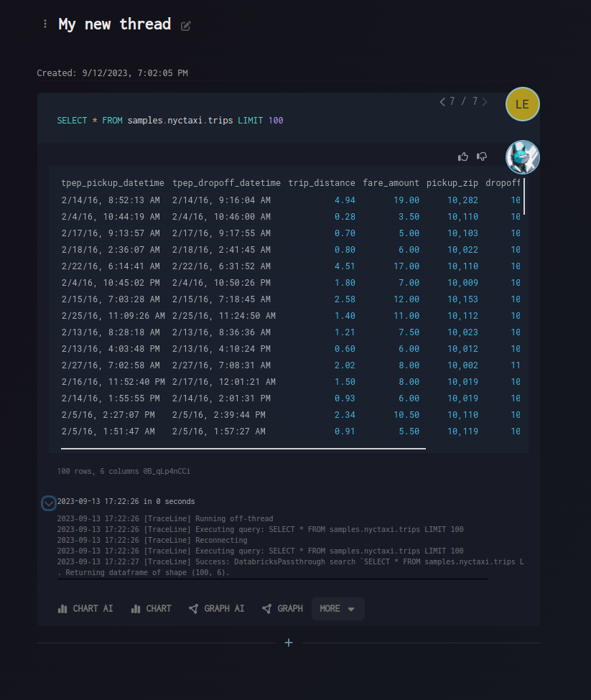Click the 2023-09-13 17:22:26 in 0 seconds line
This screenshot has height=700, width=591.
pyautogui.click(x=126, y=501)
